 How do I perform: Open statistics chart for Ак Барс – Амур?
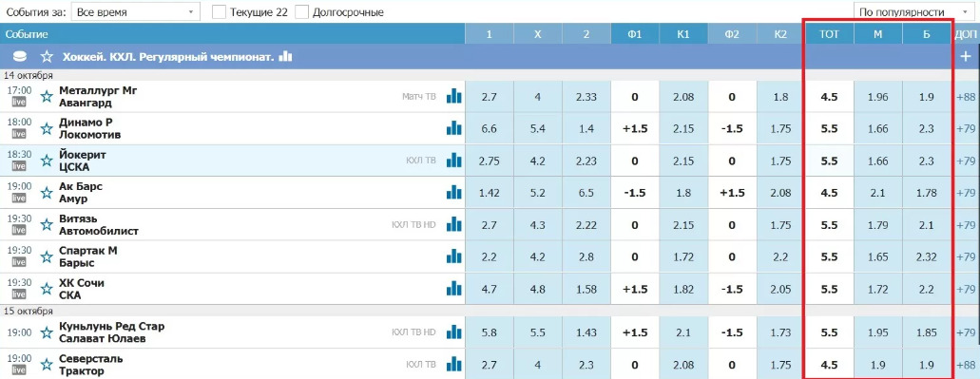tap(453, 192)
